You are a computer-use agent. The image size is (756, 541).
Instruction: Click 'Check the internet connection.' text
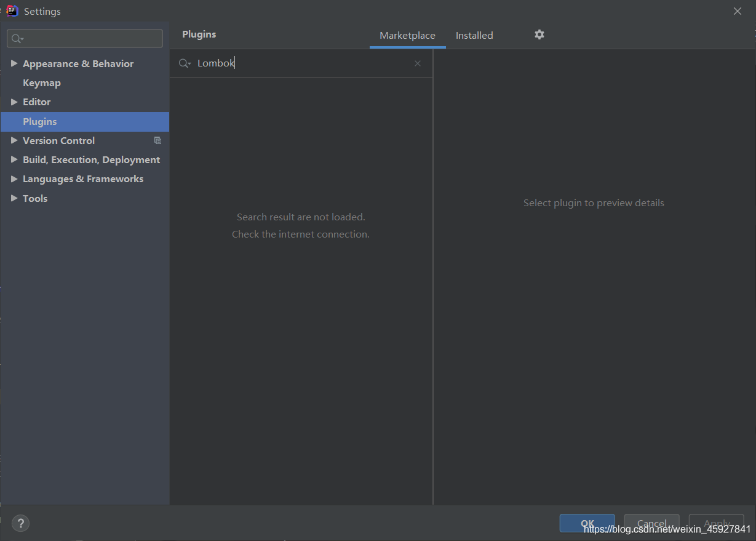pyautogui.click(x=301, y=234)
